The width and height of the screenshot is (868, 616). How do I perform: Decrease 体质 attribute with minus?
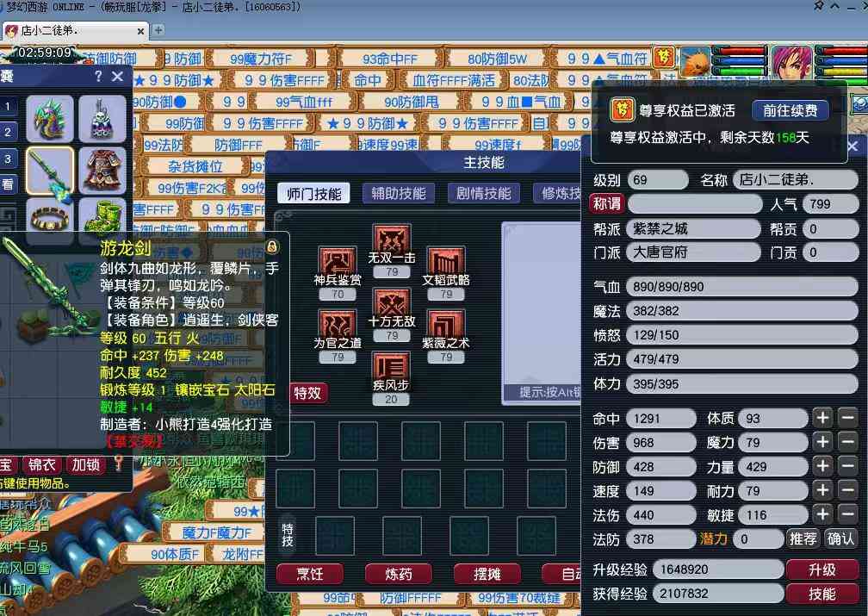(847, 418)
